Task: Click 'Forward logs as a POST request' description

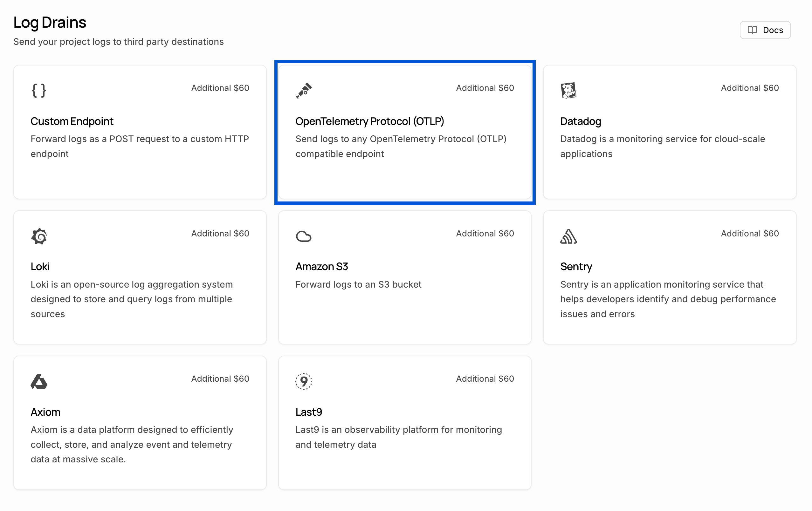Action: 140,146
